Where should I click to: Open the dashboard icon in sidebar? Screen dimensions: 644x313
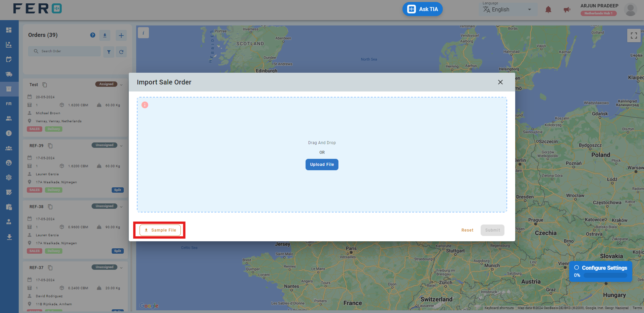9,30
